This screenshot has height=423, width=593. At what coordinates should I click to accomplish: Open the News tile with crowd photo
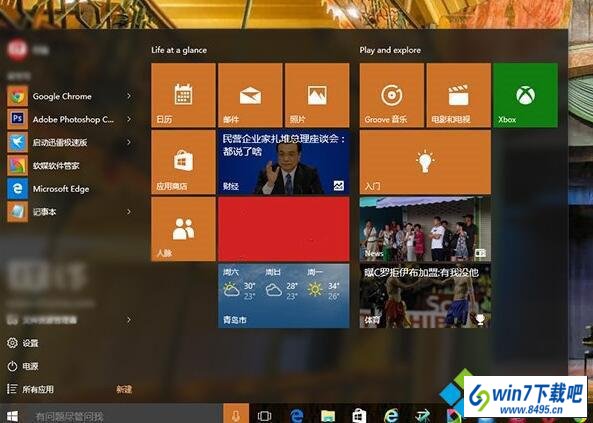425,229
